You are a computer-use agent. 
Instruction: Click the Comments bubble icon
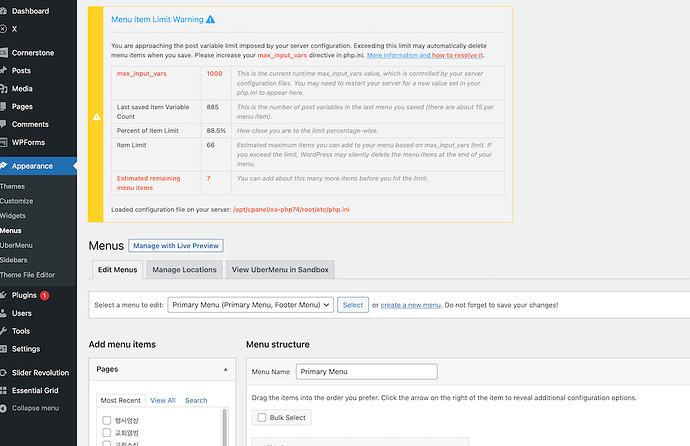(x=4, y=124)
